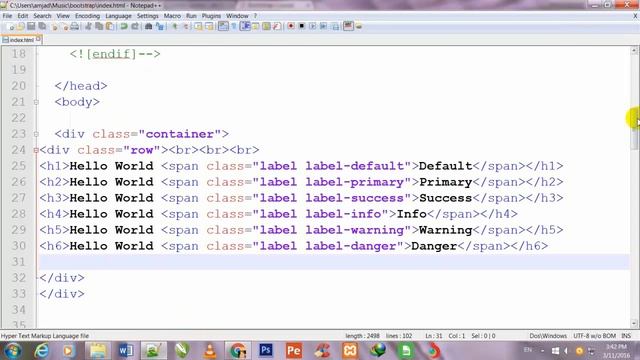
Task: Click the label-danger class text on line 30
Action: 351,246
